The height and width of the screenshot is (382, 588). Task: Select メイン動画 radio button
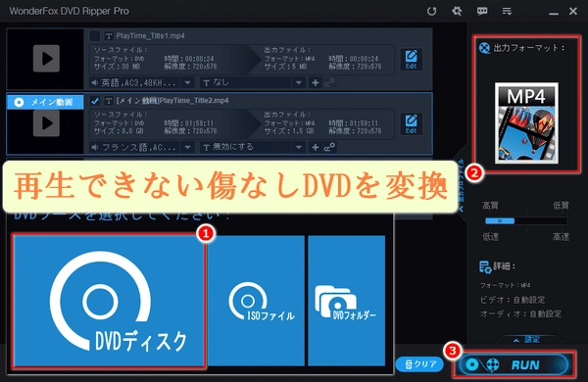pos(19,102)
